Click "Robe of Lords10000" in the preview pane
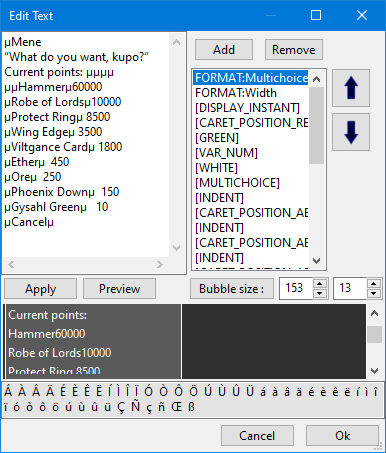 (60, 353)
